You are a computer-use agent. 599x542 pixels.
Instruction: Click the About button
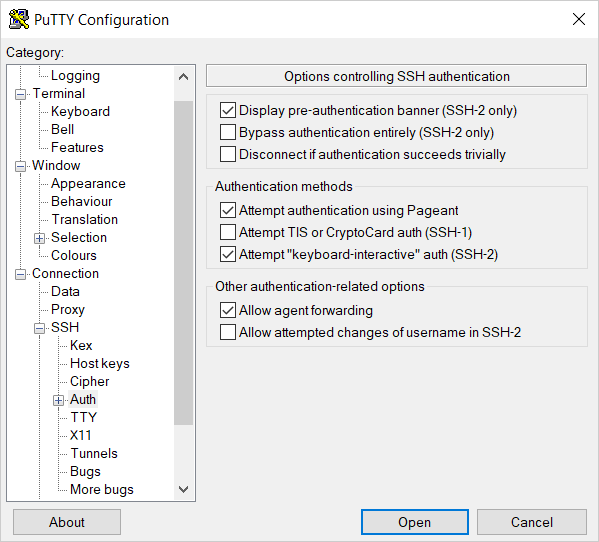click(x=67, y=522)
